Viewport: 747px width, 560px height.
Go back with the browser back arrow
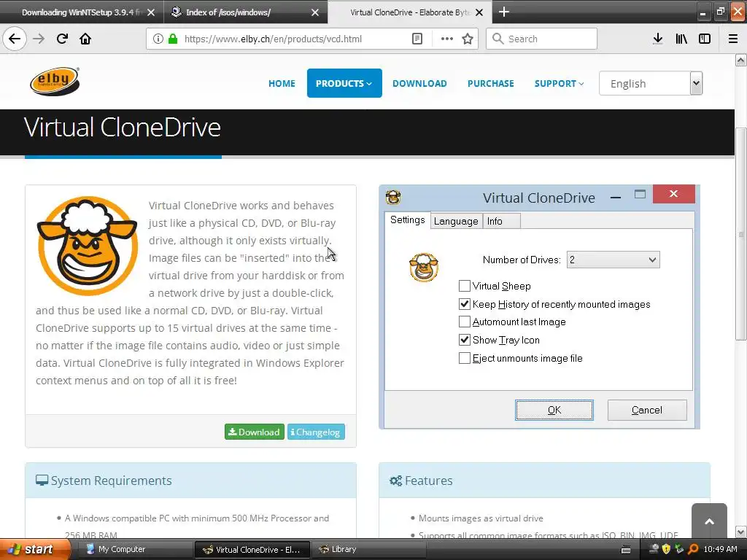click(15, 39)
